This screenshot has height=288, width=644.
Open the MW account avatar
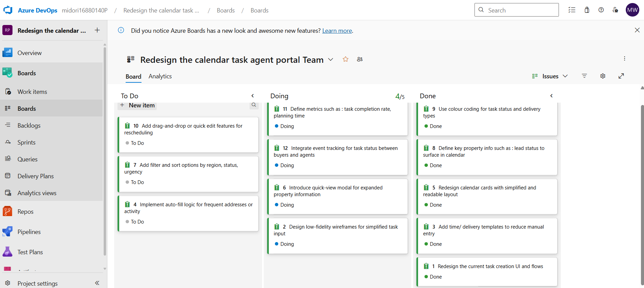tap(632, 10)
